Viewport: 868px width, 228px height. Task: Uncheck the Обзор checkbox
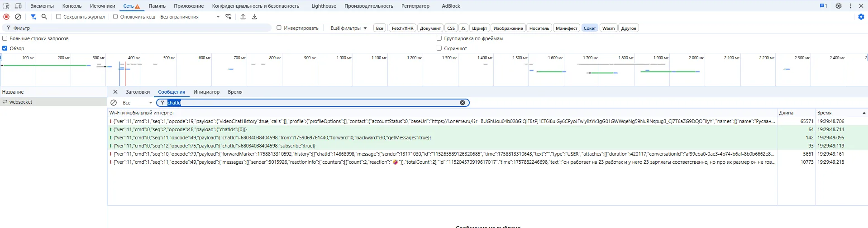point(5,48)
